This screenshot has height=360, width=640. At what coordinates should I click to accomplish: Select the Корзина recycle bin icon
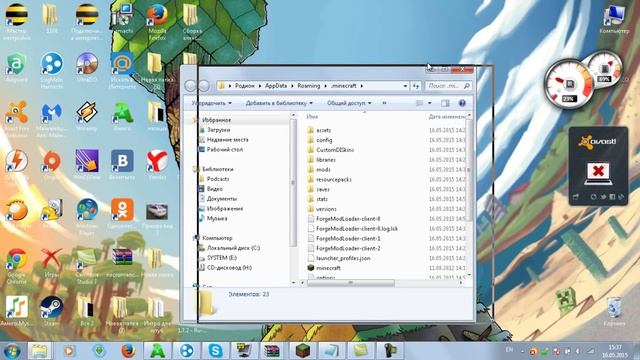614,312
